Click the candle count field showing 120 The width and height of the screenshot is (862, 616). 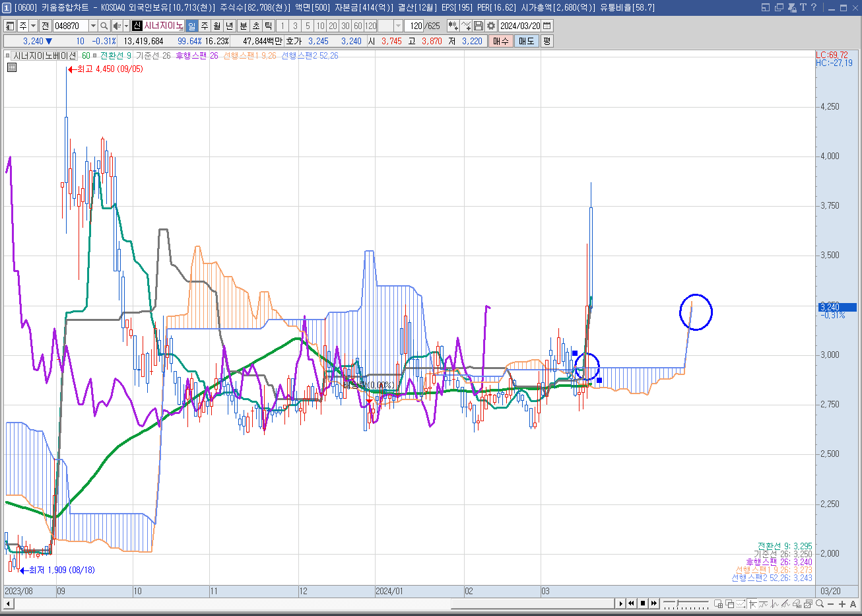coord(414,26)
